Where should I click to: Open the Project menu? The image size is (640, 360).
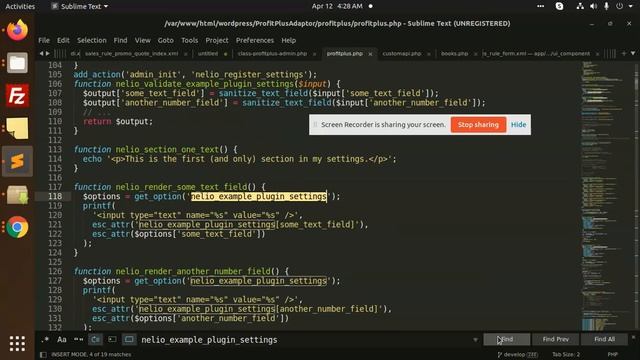coord(217,40)
